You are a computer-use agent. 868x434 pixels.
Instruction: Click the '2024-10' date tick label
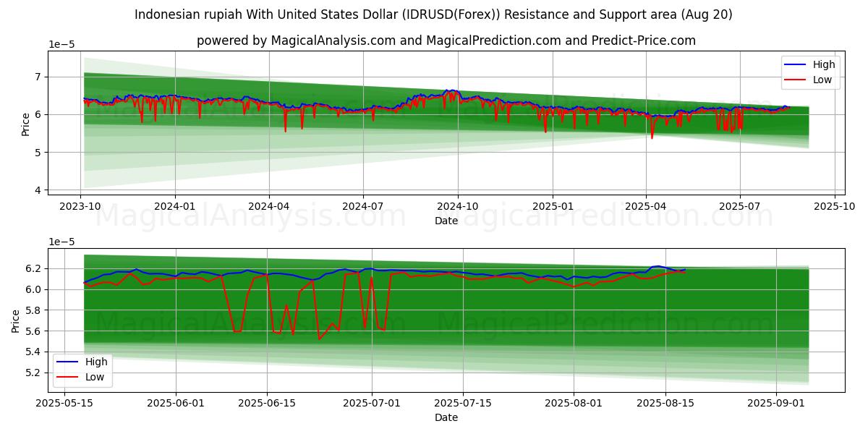point(458,205)
